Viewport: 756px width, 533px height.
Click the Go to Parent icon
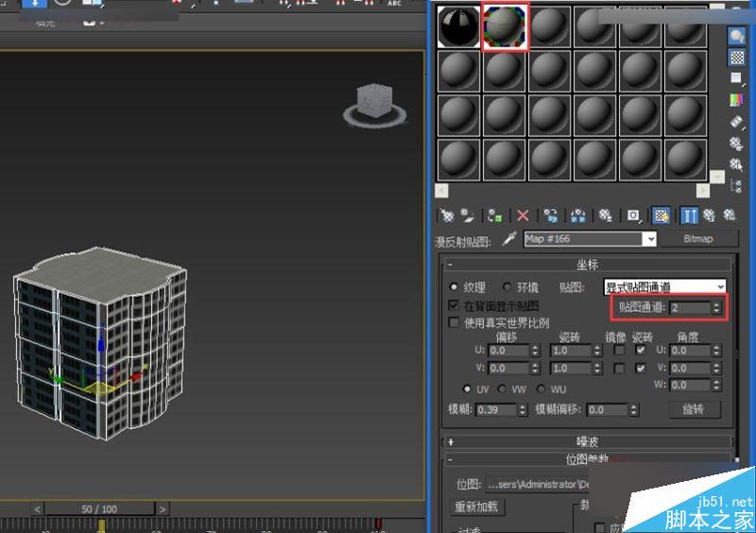[x=709, y=215]
